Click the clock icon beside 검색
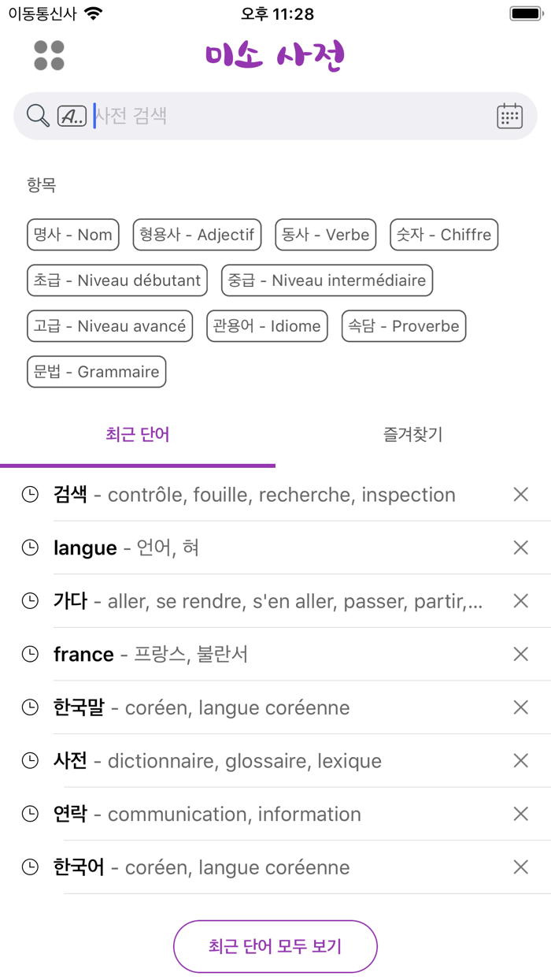The image size is (551, 980). pos(30,494)
